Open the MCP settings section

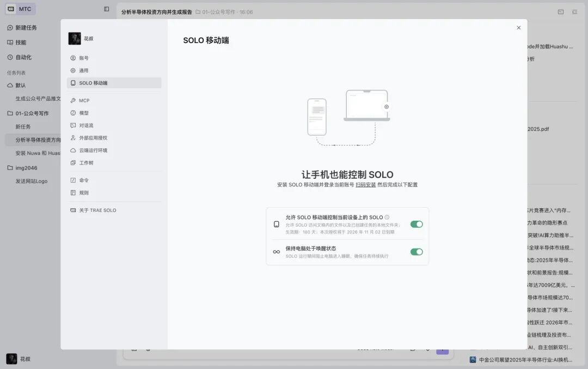point(114,101)
